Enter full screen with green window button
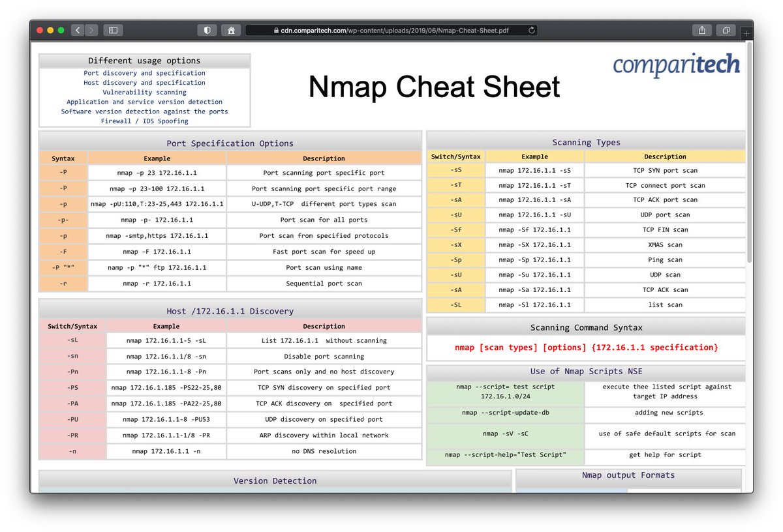This screenshot has height=532, width=783. (x=61, y=30)
